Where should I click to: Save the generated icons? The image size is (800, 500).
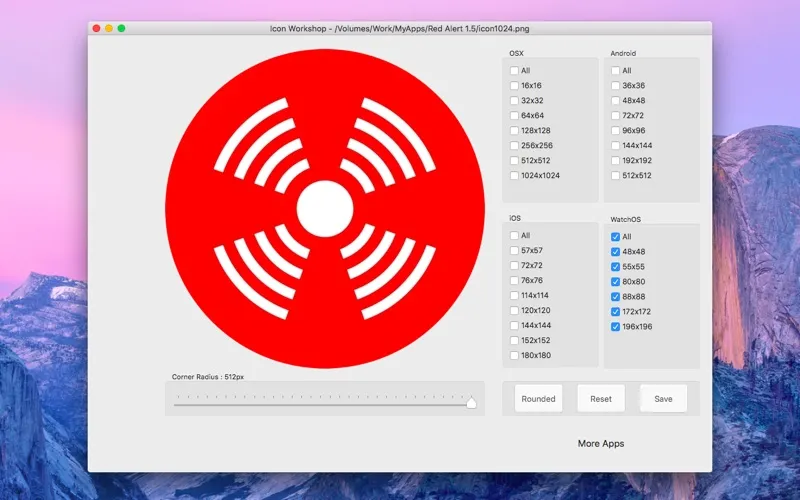pyautogui.click(x=663, y=398)
